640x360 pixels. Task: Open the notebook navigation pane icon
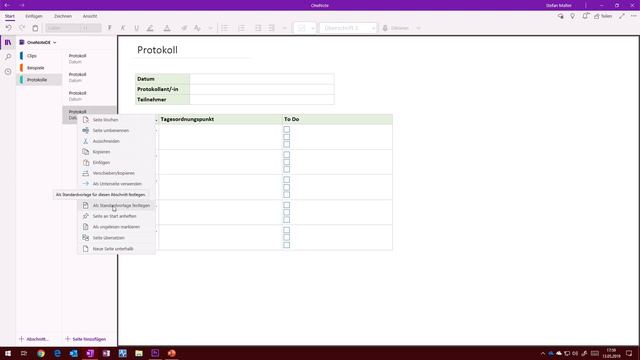tap(8, 42)
